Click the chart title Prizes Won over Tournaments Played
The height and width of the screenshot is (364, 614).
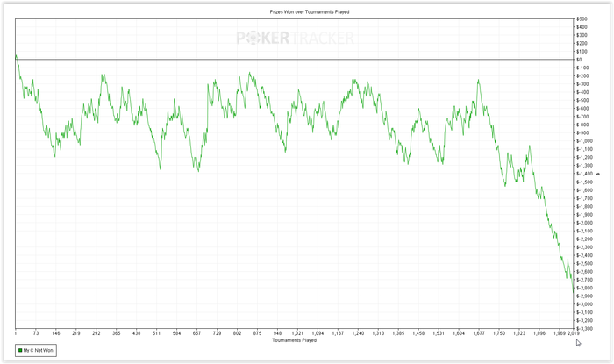pyautogui.click(x=310, y=11)
